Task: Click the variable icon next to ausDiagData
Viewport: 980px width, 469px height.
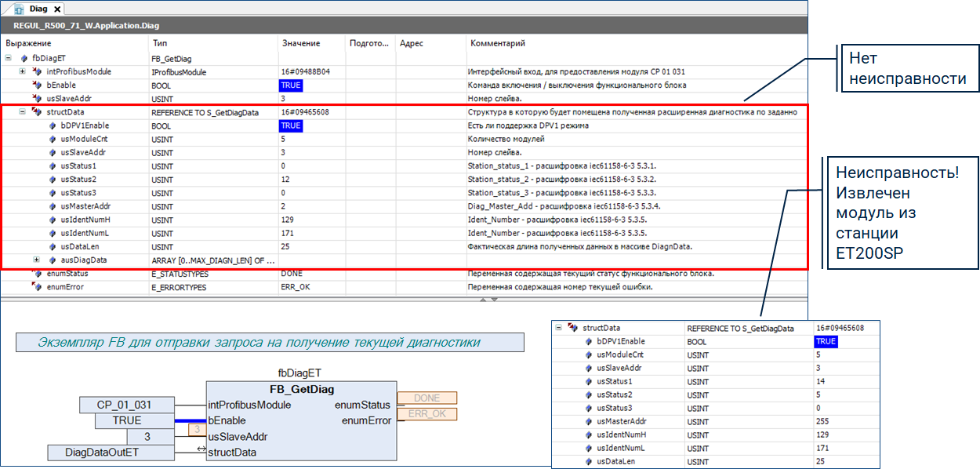Action: pos(52,260)
